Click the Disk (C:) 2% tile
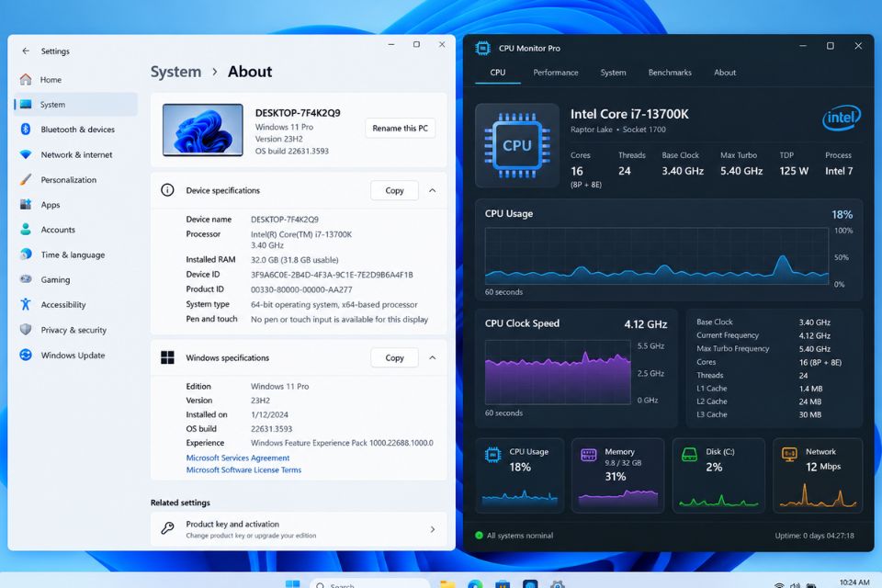Screen dimensions: 882x588 pos(718,476)
